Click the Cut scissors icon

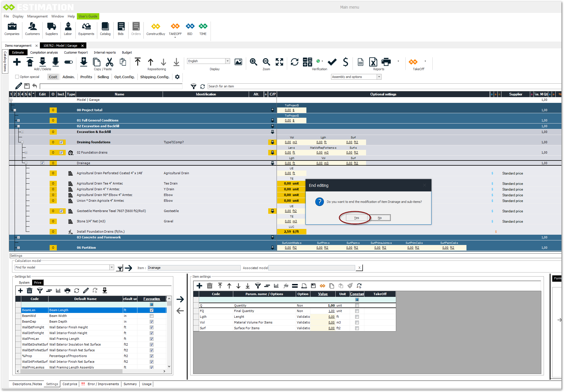click(109, 62)
